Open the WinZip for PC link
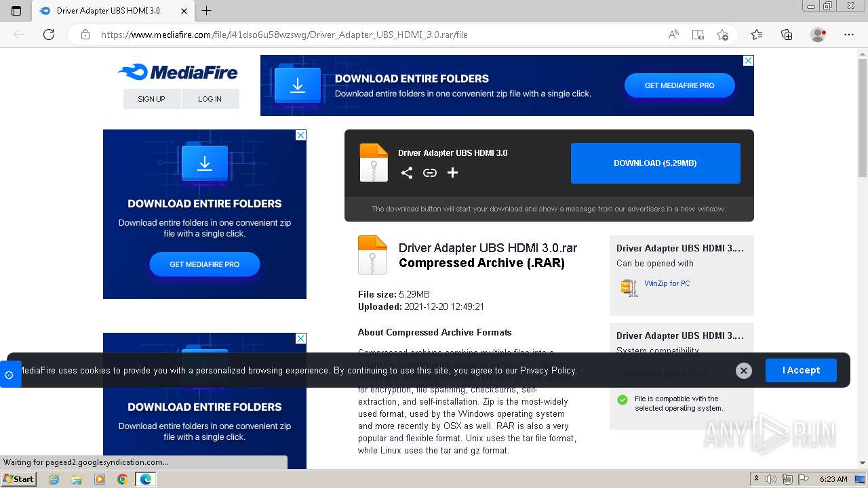868x488 pixels. [x=667, y=283]
